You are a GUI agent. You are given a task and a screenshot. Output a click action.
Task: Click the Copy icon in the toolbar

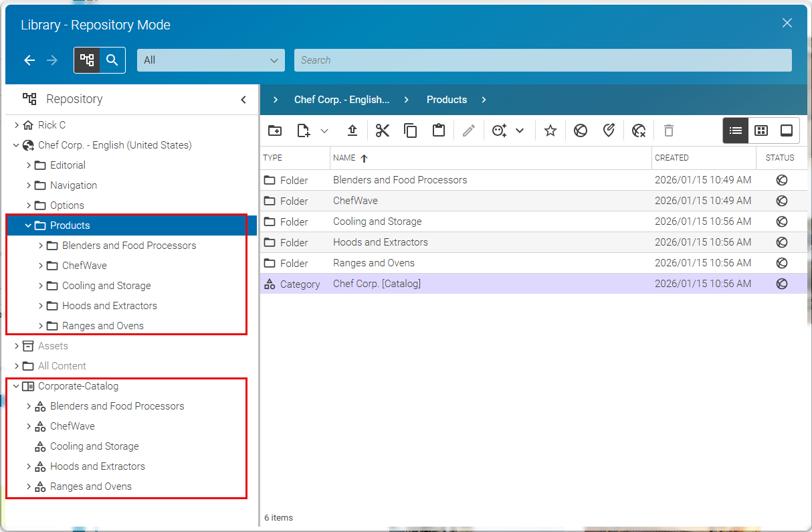[x=411, y=130]
